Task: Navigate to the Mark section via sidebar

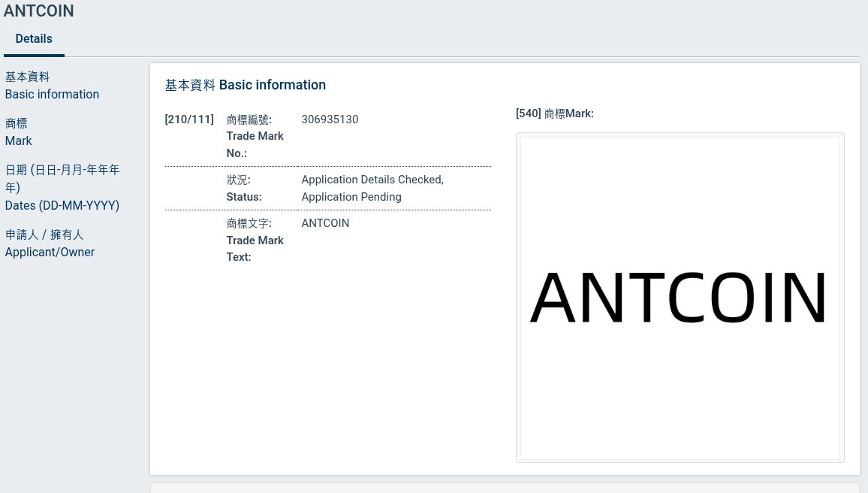Action: tap(18, 141)
